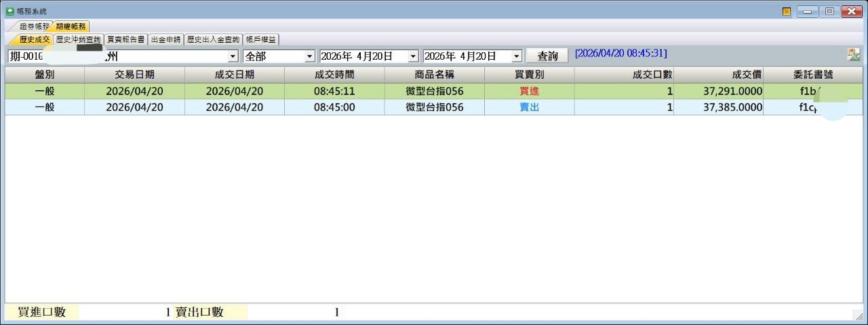Switch to the 歷史沖銷查詢 tab
Screen dimensions: 868x325
pos(78,39)
